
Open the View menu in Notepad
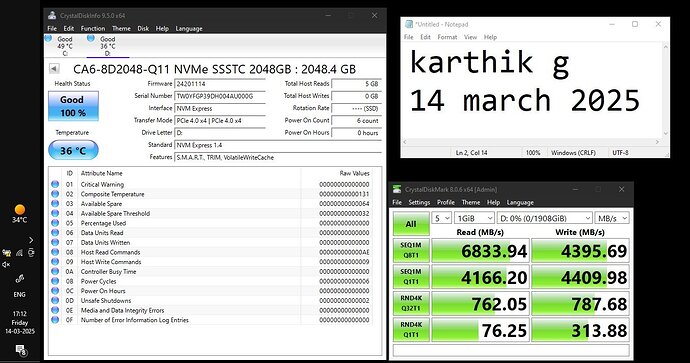(x=470, y=37)
